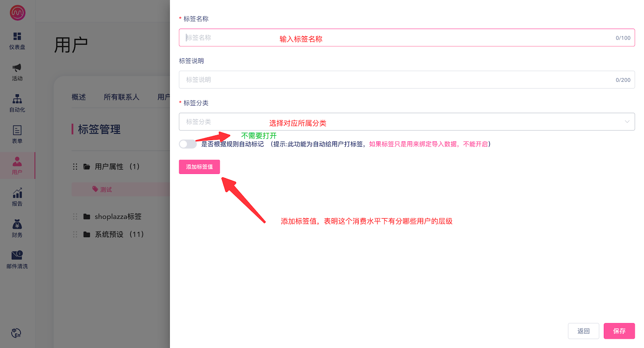Open the 标签分类 dropdown

point(407,122)
